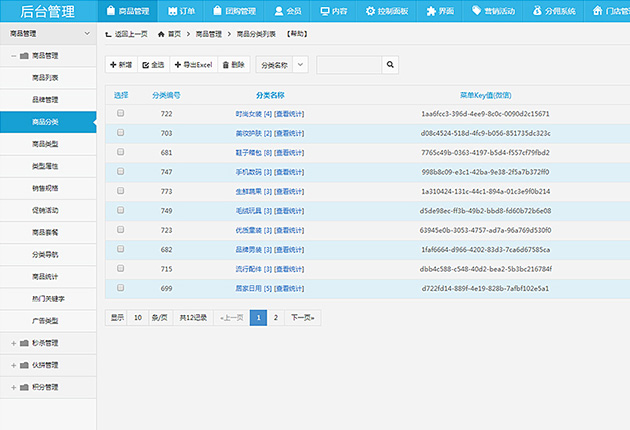This screenshot has height=430, width=630.
Task: Click the puzzle-piece 界面 icon
Action: point(431,11)
